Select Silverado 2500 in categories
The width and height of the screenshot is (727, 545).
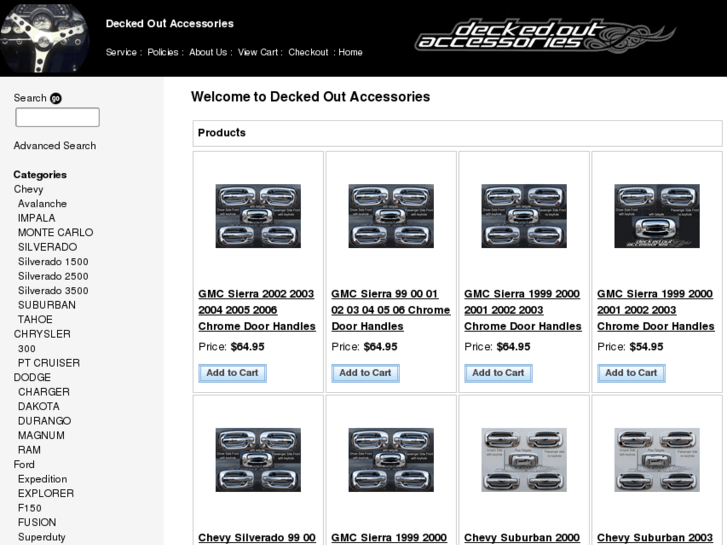click(53, 276)
